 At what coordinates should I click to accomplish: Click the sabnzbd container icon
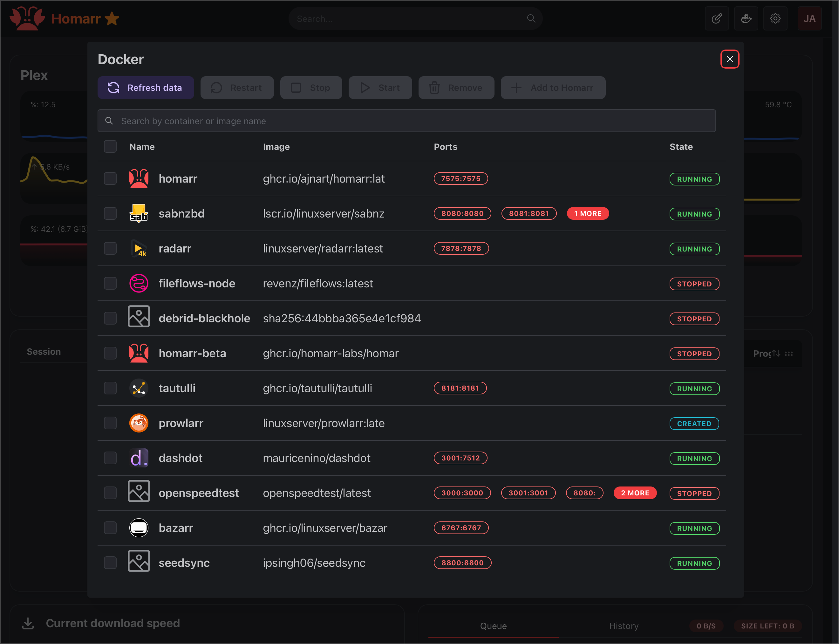pyautogui.click(x=139, y=213)
